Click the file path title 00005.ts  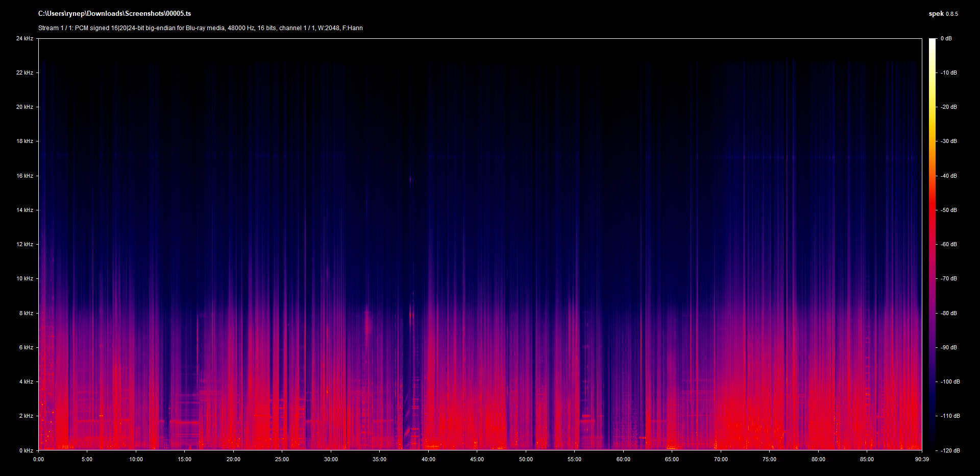114,14
